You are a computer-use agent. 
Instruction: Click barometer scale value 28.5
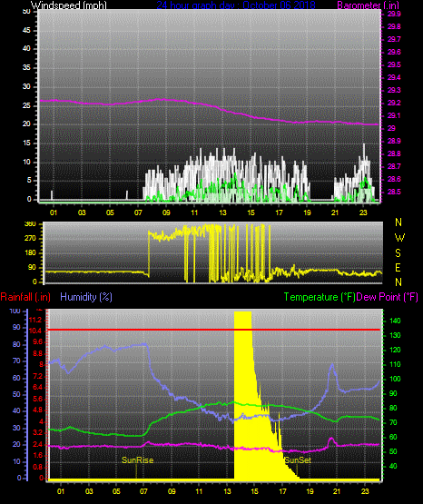394,192
